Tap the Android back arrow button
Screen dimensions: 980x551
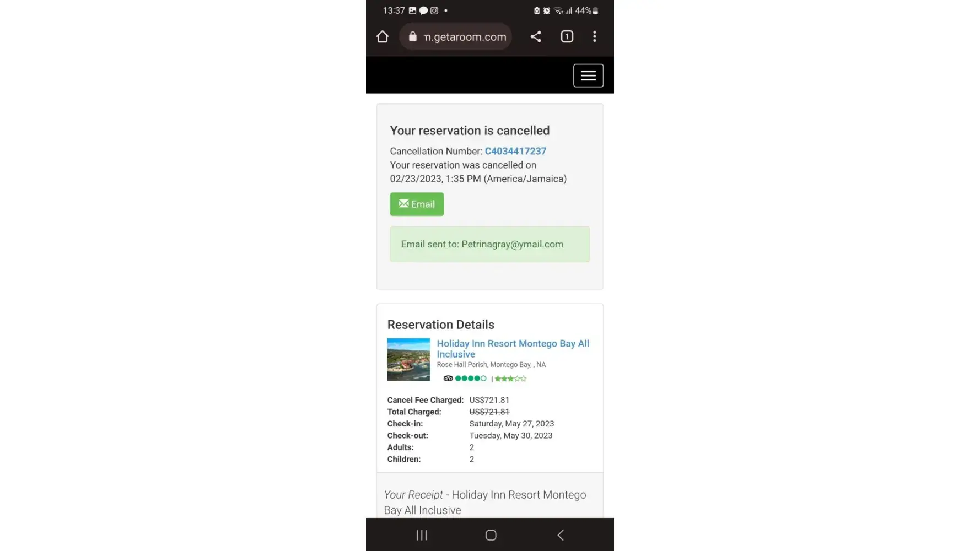[561, 535]
